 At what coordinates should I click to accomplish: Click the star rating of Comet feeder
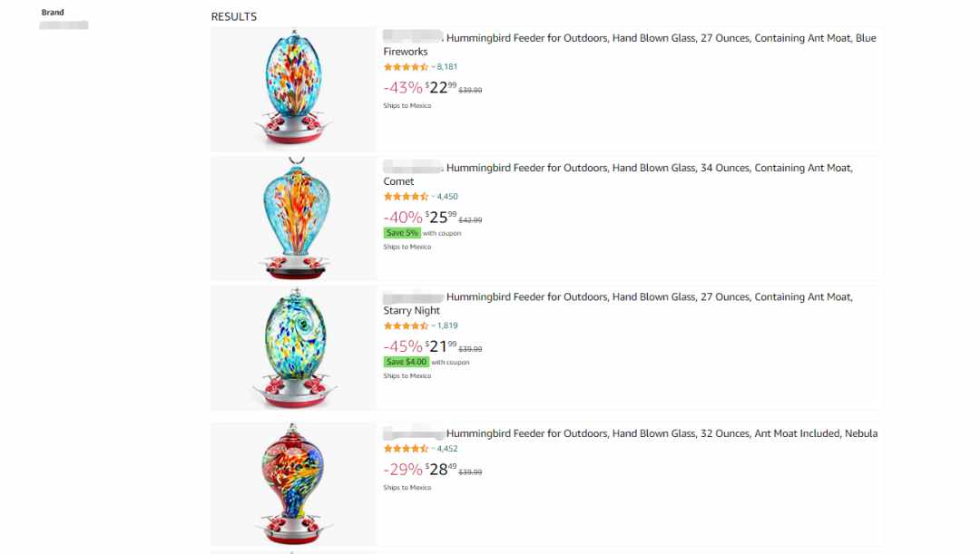point(406,197)
